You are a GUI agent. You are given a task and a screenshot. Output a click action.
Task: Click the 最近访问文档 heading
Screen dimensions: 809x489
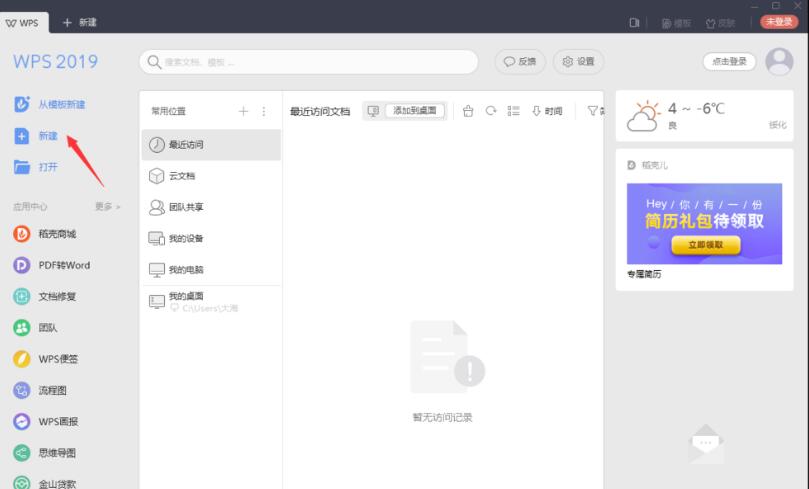point(320,111)
